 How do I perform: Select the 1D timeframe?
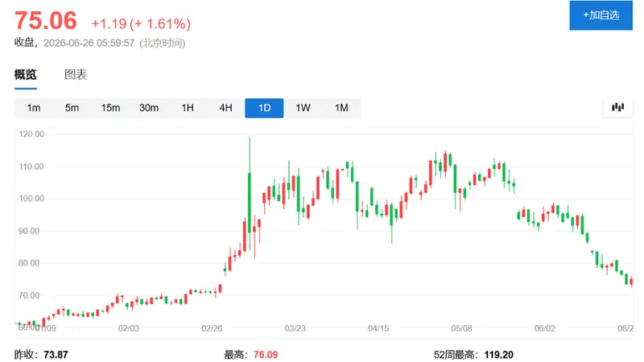[264, 108]
